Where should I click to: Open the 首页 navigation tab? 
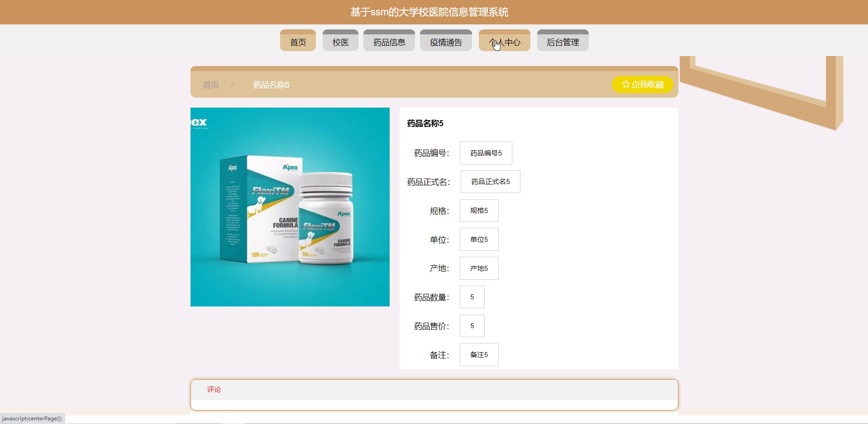click(298, 41)
